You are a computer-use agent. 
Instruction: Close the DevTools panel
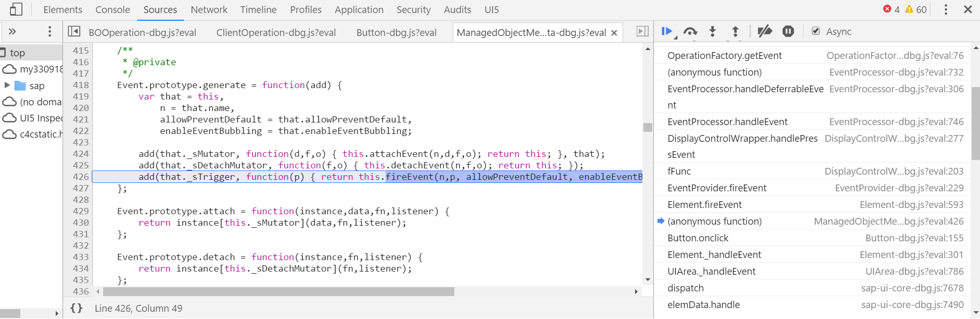click(968, 9)
